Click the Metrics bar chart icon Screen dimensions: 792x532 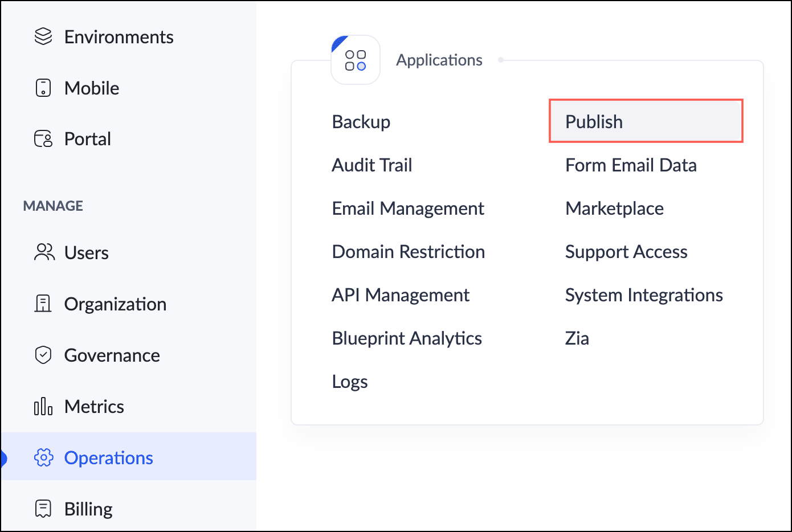pyautogui.click(x=43, y=407)
